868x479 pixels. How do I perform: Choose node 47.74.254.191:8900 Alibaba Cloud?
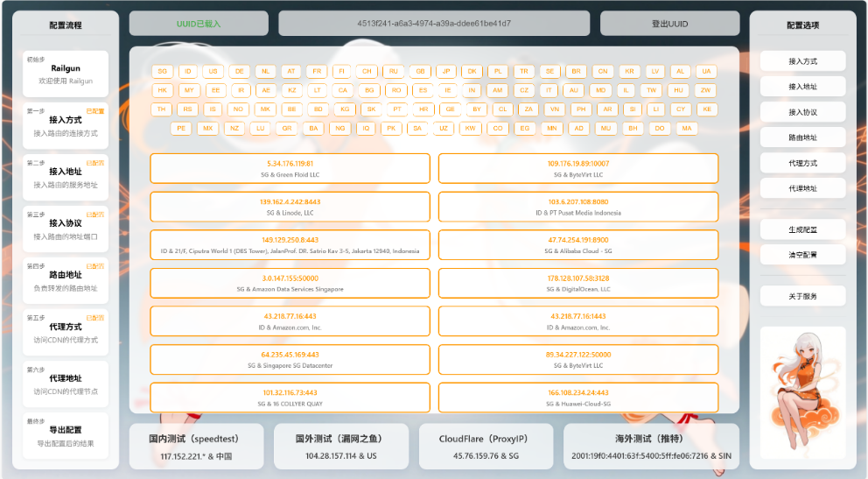coord(577,244)
